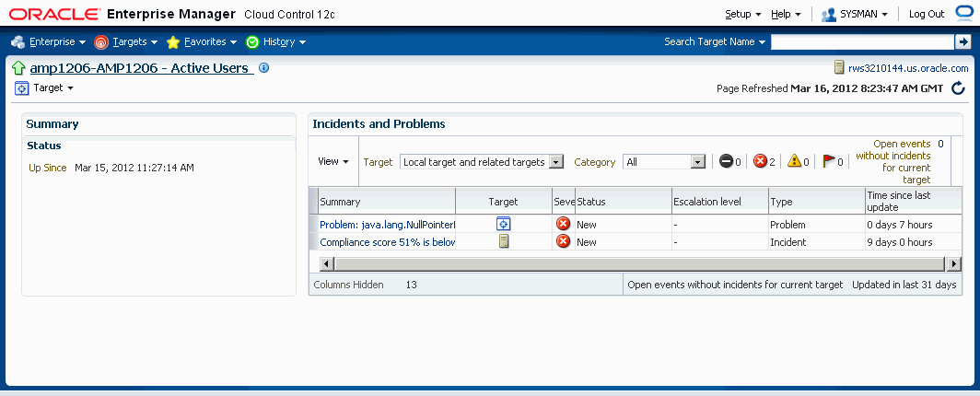Sort by the Escalation level column header
Screen dimensions: 980x396
click(x=720, y=201)
